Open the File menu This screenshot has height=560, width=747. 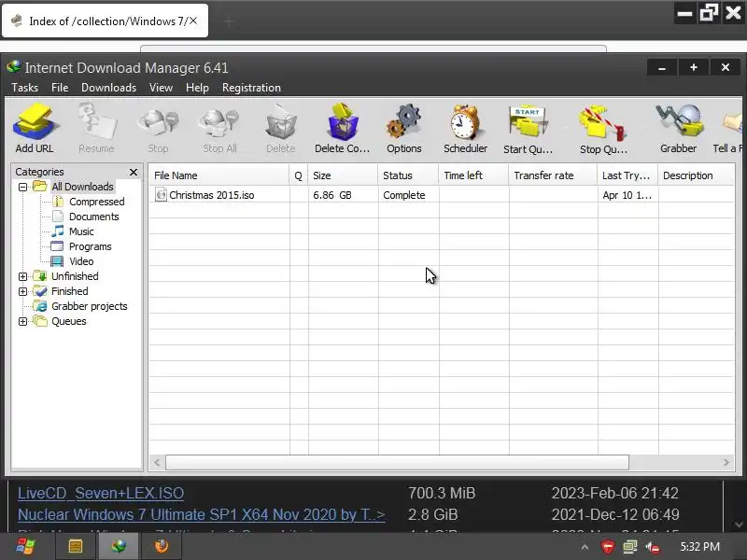coord(60,88)
